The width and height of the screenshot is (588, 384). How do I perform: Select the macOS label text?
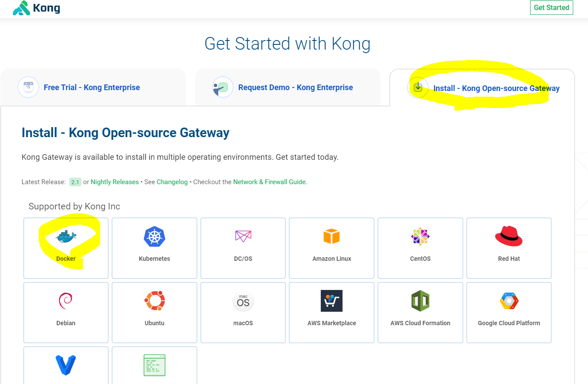[243, 323]
